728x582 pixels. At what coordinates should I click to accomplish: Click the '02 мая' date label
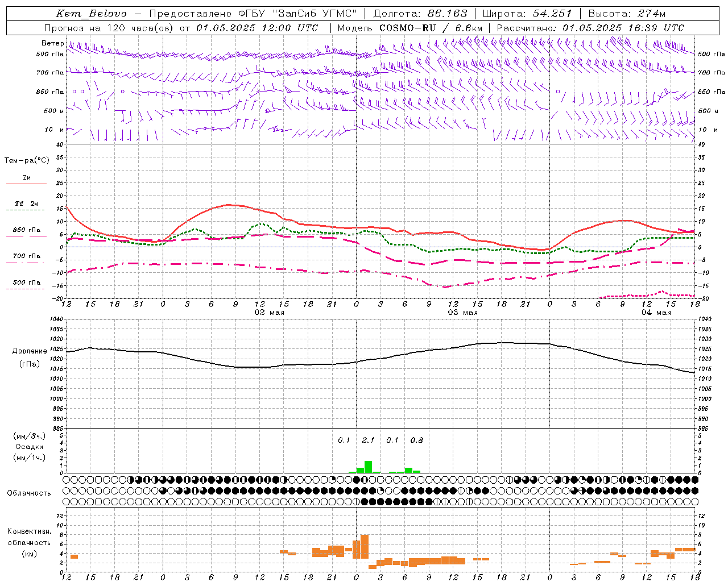point(269,313)
